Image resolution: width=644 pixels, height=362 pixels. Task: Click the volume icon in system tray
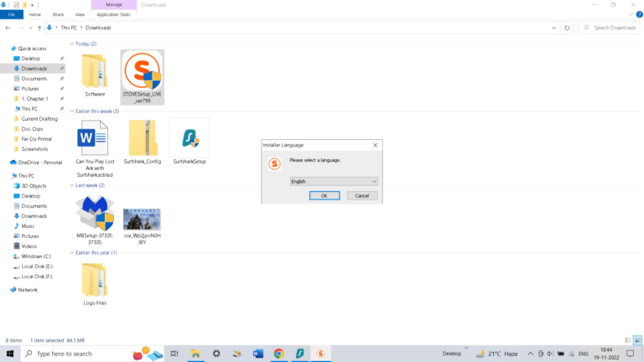[x=550, y=354]
